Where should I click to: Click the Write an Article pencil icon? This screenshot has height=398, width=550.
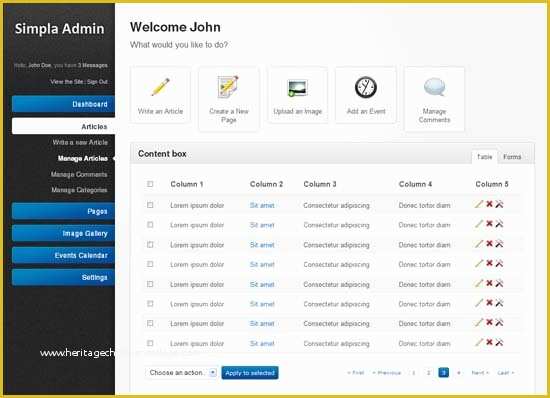[160, 87]
